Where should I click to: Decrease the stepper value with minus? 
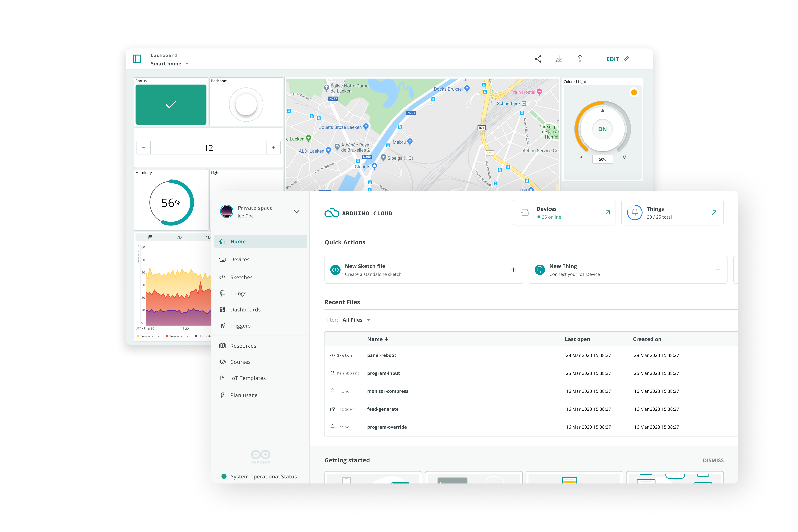[x=143, y=148]
